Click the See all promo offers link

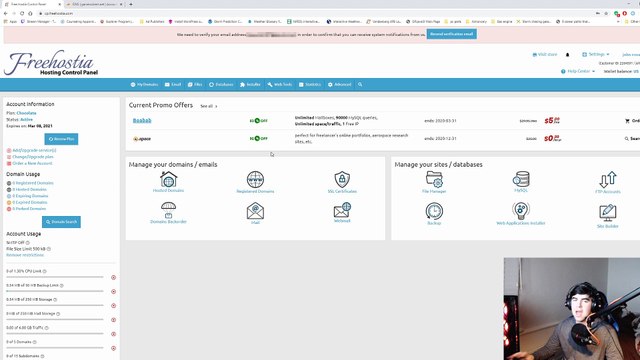pos(209,106)
